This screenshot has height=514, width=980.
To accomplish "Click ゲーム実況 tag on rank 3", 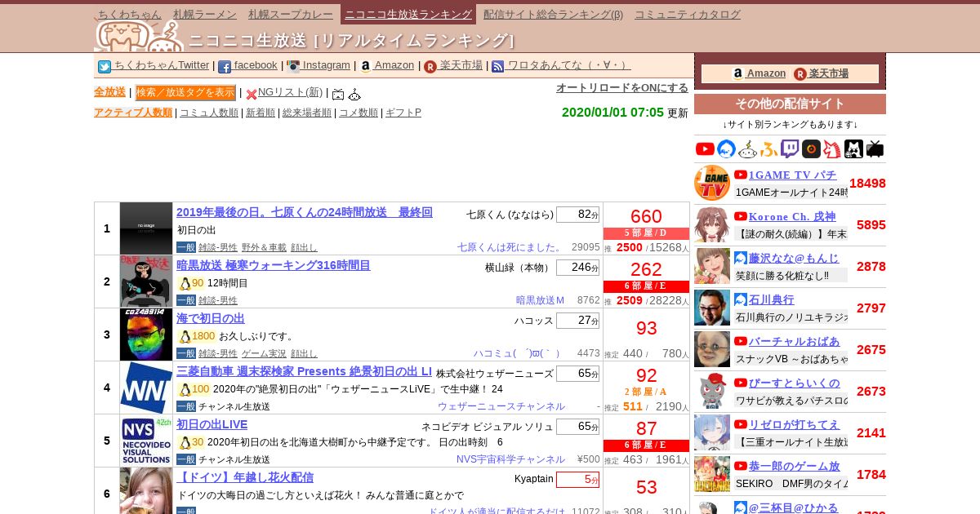I will pyautogui.click(x=264, y=353).
